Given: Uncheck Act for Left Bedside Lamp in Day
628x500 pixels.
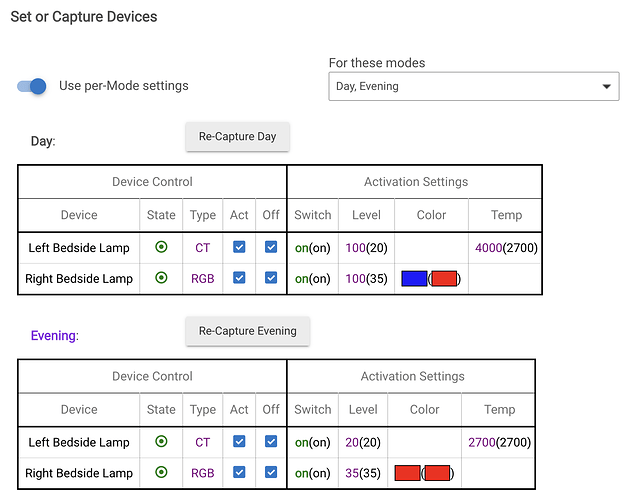Looking at the screenshot, I should point(239,247).
